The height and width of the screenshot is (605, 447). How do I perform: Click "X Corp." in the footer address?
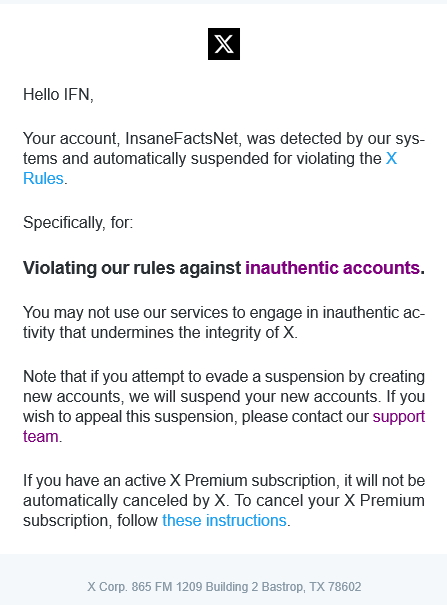coord(107,587)
